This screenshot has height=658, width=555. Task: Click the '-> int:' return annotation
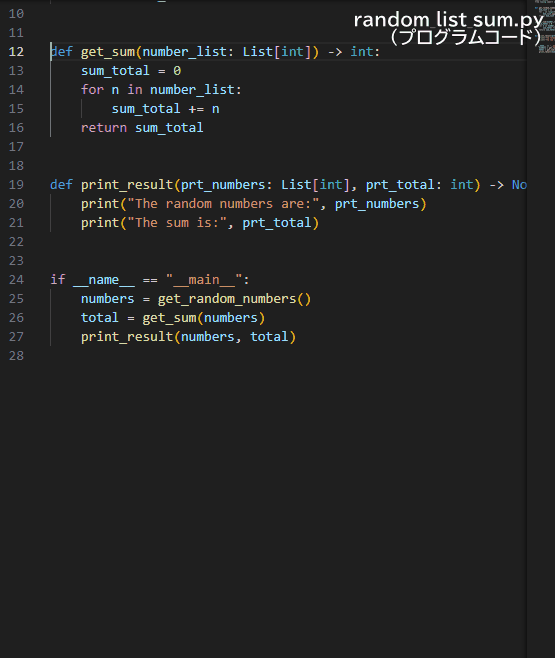[x=354, y=52]
